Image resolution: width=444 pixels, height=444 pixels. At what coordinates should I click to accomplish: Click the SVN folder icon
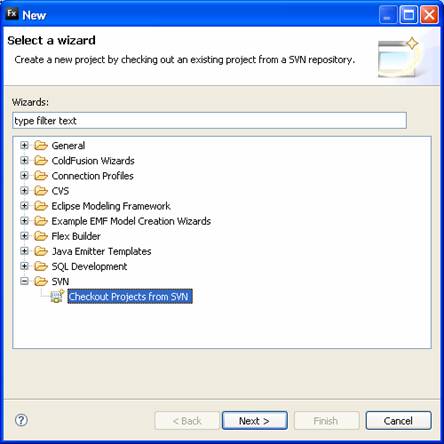[41, 281]
